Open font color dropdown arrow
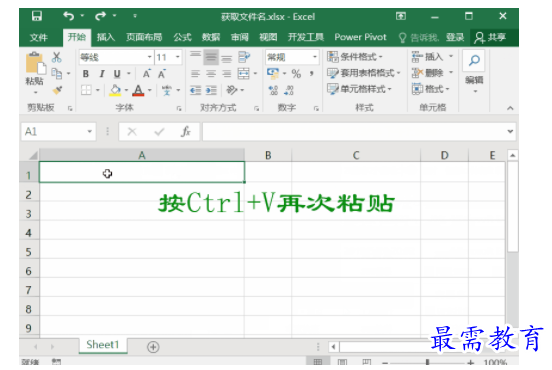 pos(150,90)
